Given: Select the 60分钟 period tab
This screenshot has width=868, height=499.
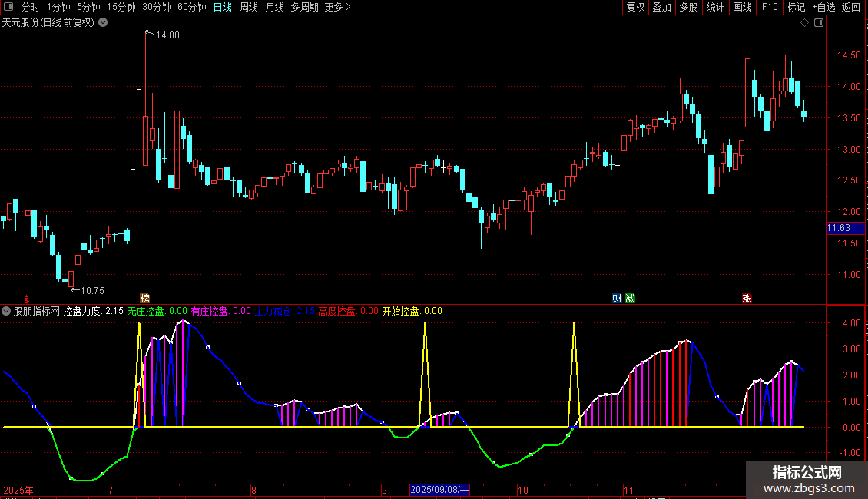Looking at the screenshot, I should [x=191, y=7].
